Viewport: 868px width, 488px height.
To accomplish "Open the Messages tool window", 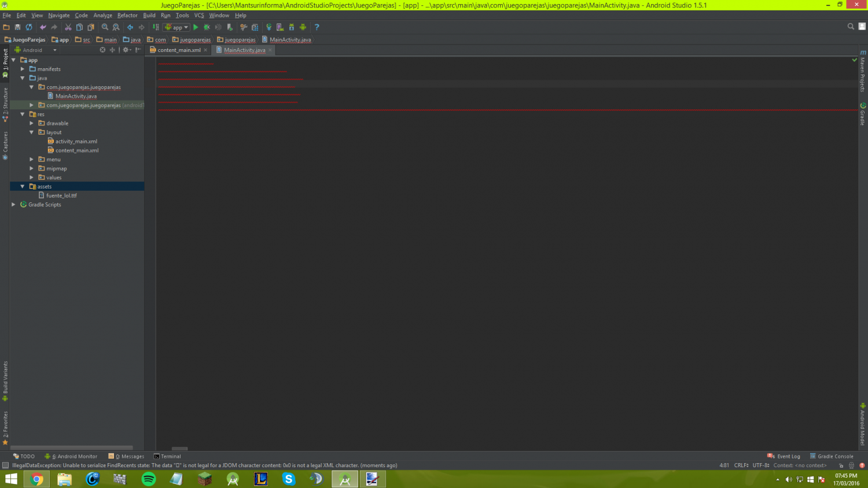I will pos(126,456).
